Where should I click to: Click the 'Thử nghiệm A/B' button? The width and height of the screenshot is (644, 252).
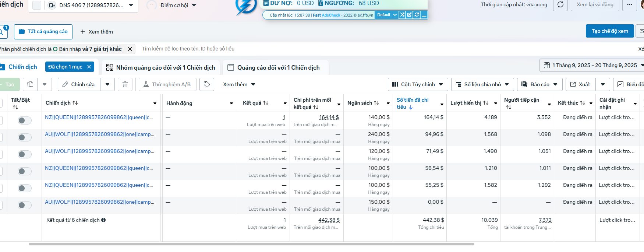(167, 84)
